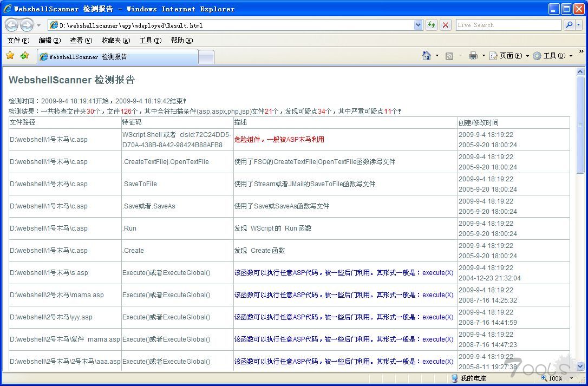Image resolution: width=588 pixels, height=386 pixels.
Task: Click the 2008-7-16 14:25:32 timestamp
Action: (x=488, y=300)
